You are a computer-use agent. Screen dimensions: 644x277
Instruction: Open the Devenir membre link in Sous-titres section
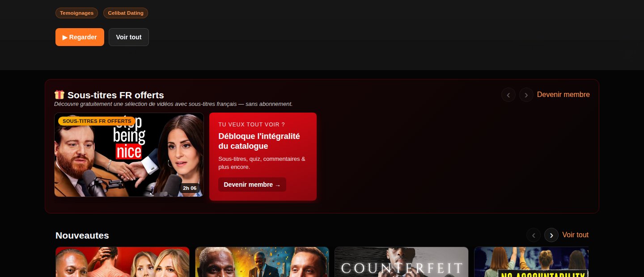pos(563,95)
